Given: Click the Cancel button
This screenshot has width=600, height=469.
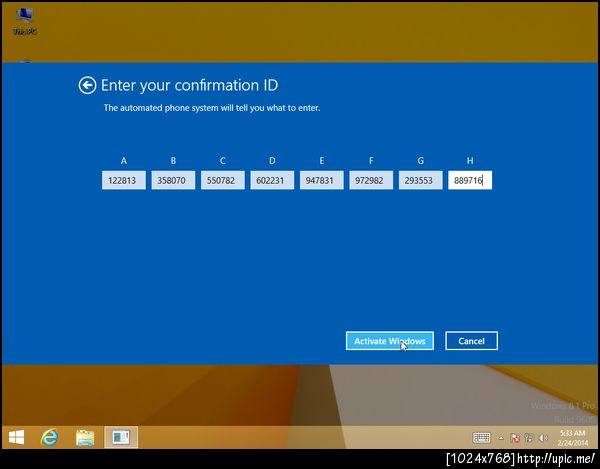Looking at the screenshot, I should (471, 341).
